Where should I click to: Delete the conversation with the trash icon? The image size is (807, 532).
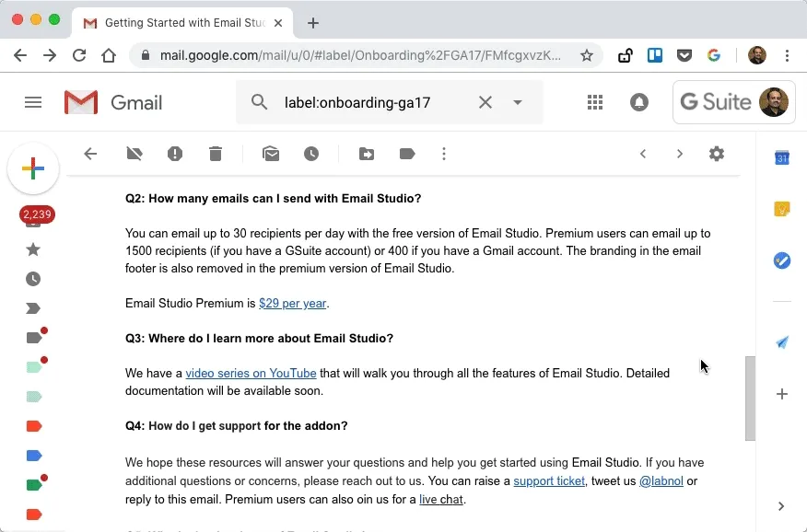coord(216,154)
